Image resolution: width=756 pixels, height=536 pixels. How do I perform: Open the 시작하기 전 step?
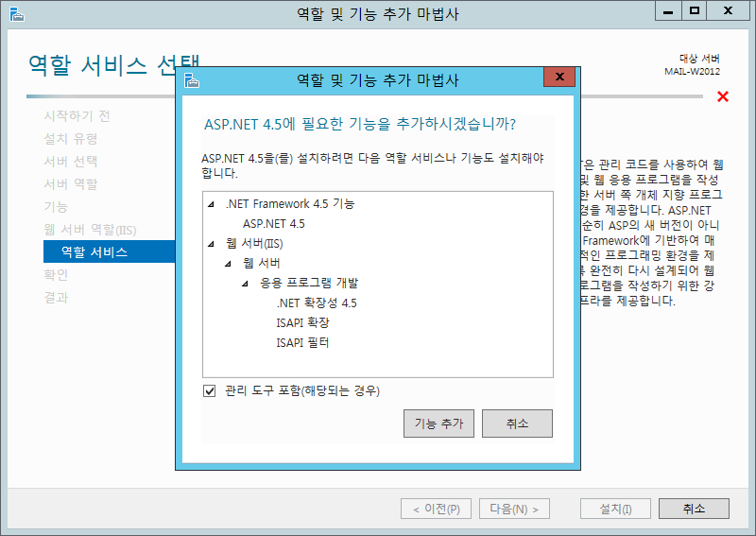coord(77,115)
